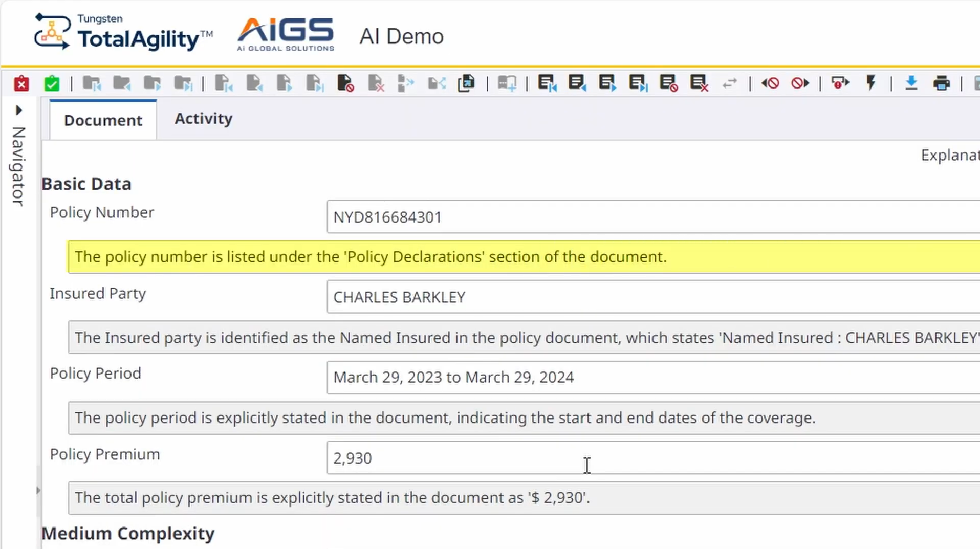Click the green validate checkmark icon

coord(52,83)
